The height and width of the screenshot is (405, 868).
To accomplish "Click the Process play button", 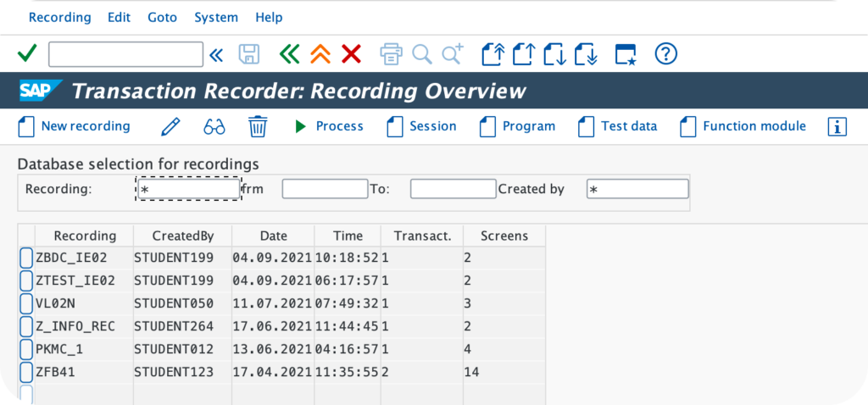I will click(329, 127).
